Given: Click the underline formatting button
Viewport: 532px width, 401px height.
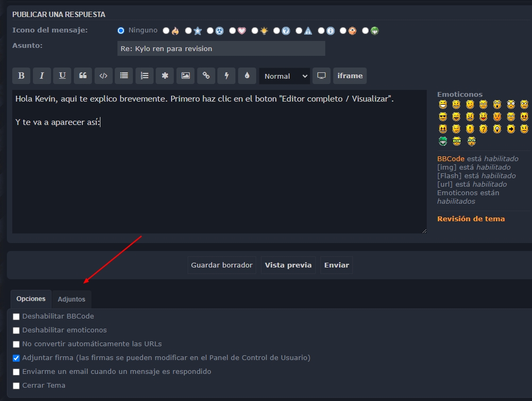Looking at the screenshot, I should [62, 76].
